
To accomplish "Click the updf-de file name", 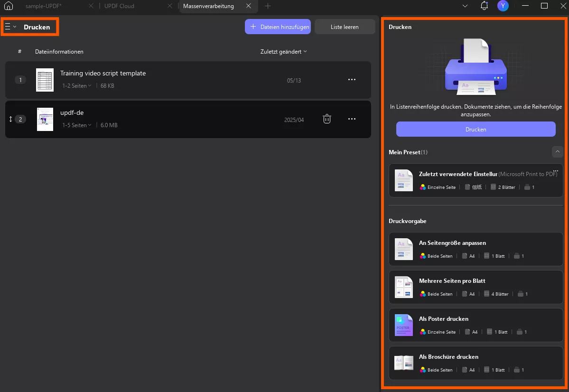I will 72,112.
